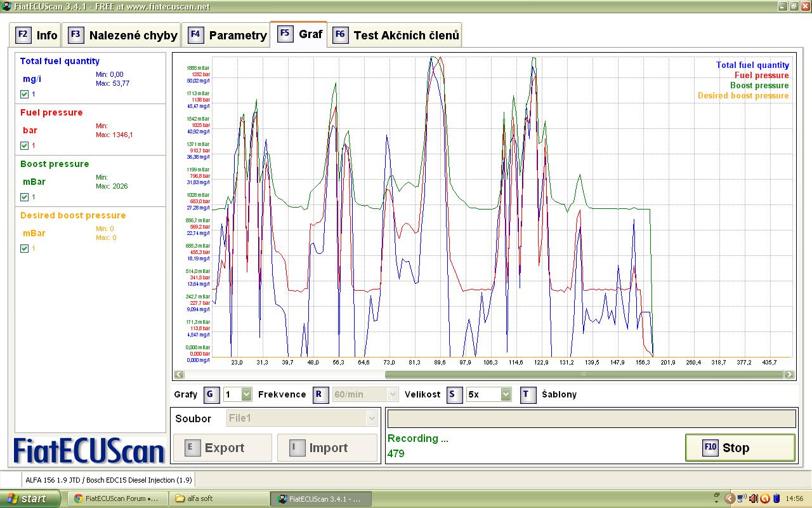812x508 pixels.
Task: Click the S hotkey icon beside Velikost
Action: [x=454, y=394]
